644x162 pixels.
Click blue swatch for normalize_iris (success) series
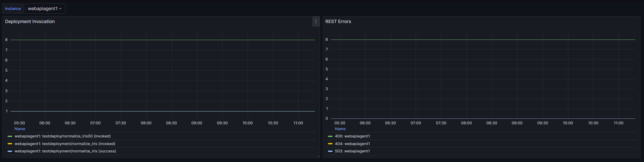pyautogui.click(x=10, y=151)
